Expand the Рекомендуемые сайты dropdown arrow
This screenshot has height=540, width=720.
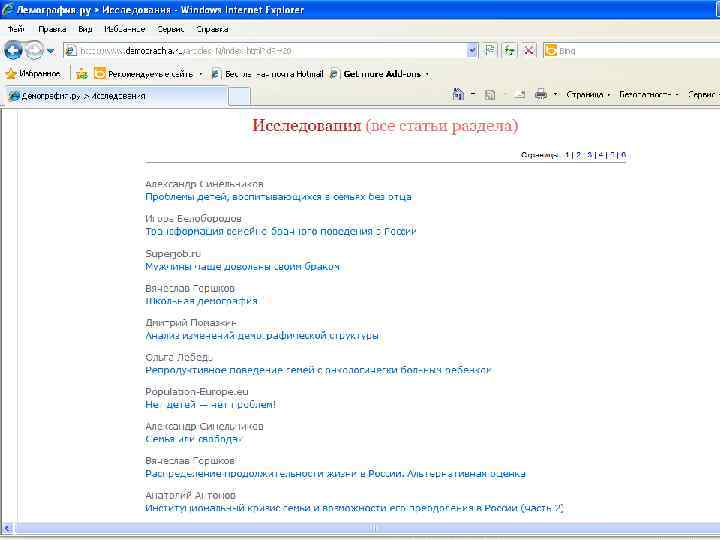(201, 74)
